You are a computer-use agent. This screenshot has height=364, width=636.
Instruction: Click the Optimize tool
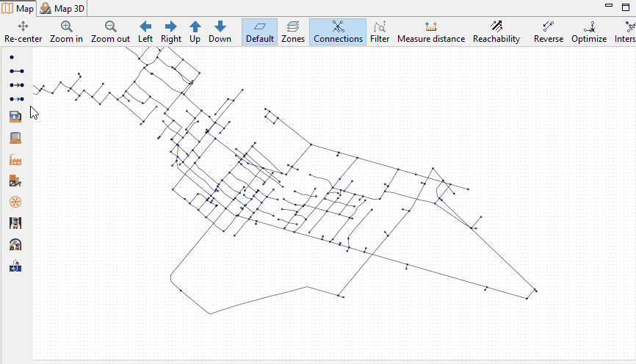(x=589, y=32)
